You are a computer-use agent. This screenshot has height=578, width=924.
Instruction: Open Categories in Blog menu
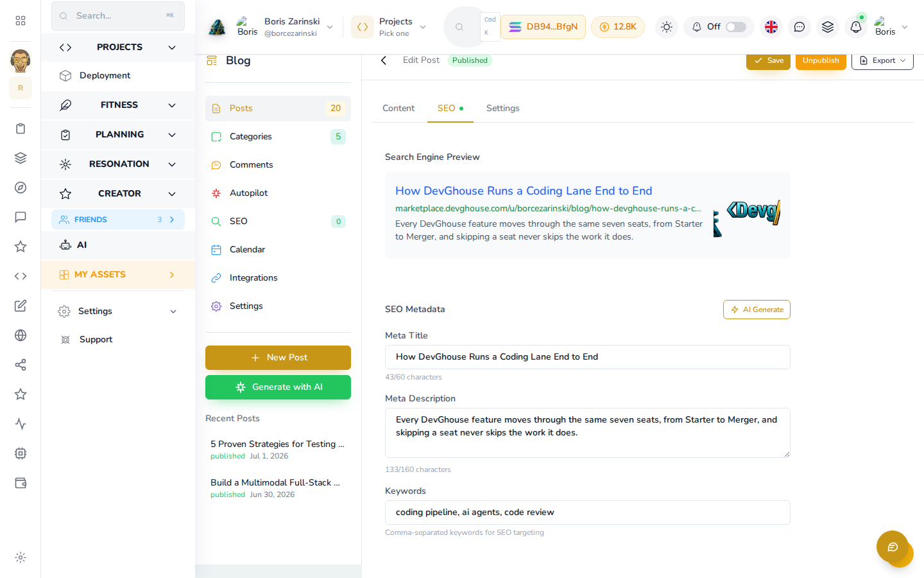(278, 137)
